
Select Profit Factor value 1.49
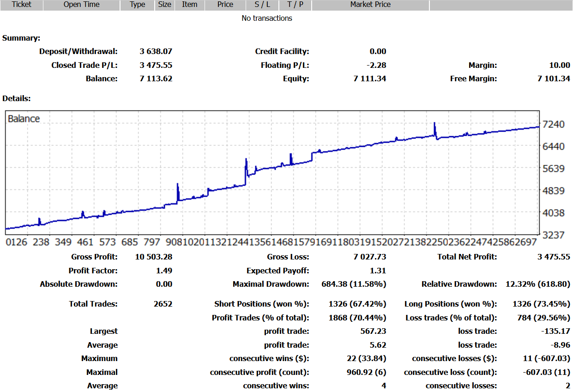[x=164, y=271]
